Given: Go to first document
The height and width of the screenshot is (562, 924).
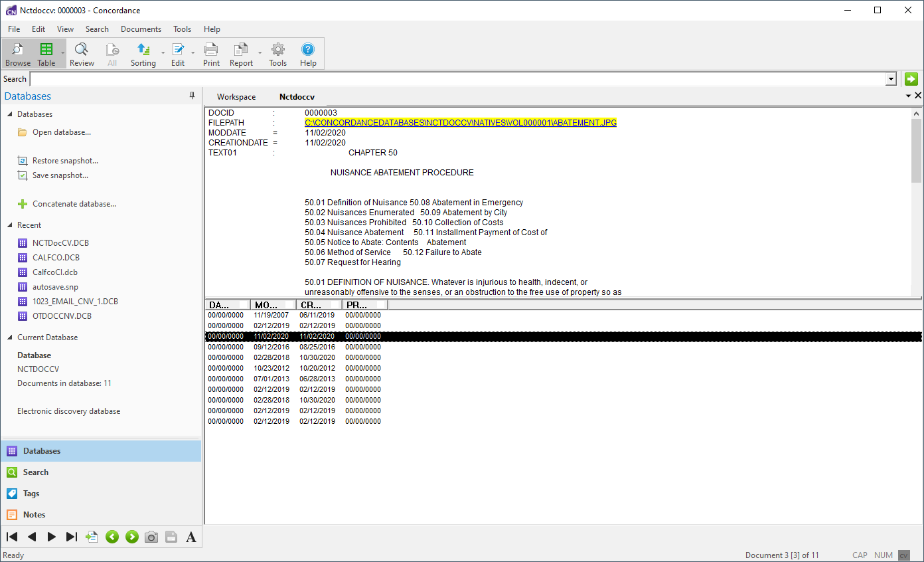Looking at the screenshot, I should coord(12,537).
